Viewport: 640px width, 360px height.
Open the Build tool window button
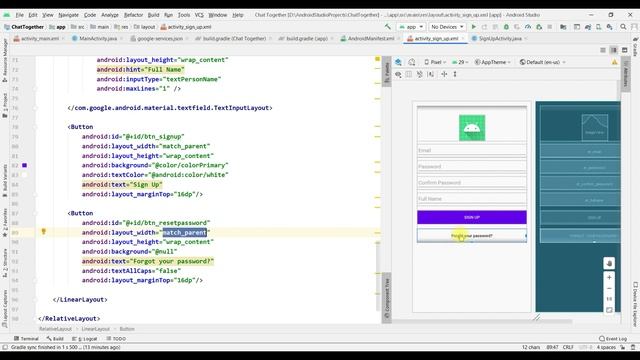(55, 339)
